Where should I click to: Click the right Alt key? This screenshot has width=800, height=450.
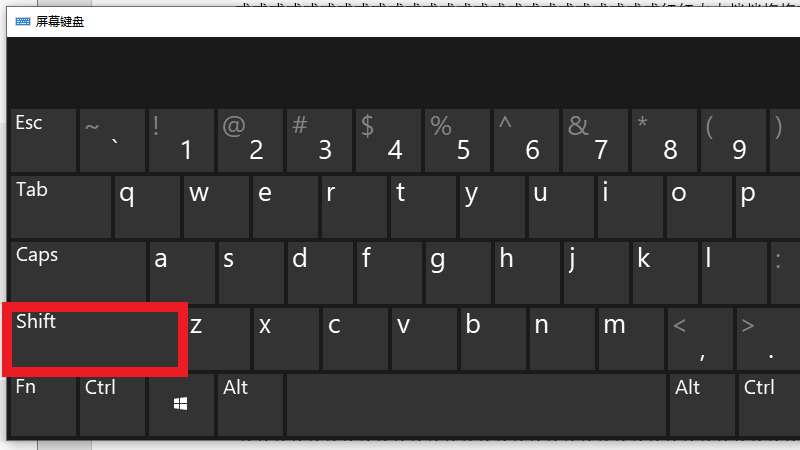coord(702,405)
